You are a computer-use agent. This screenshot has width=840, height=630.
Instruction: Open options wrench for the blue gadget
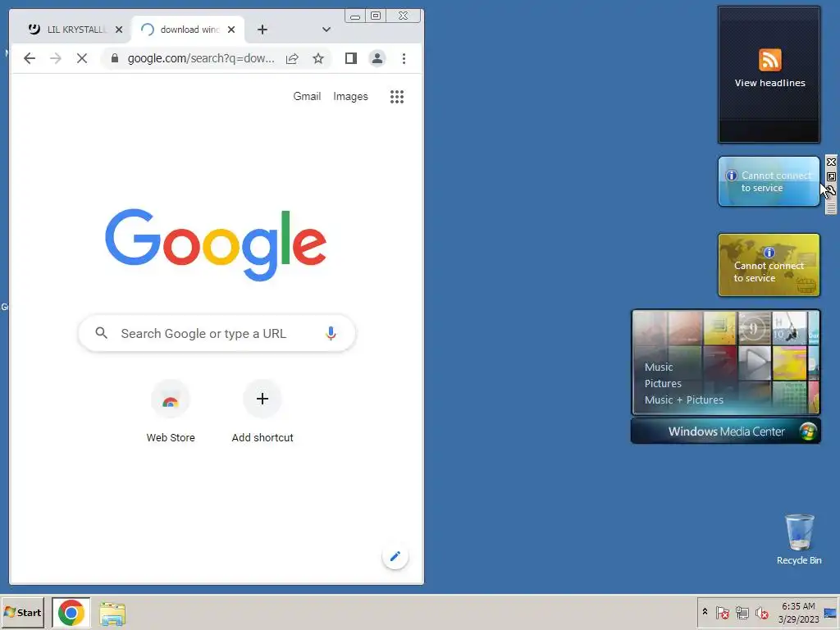(x=831, y=190)
